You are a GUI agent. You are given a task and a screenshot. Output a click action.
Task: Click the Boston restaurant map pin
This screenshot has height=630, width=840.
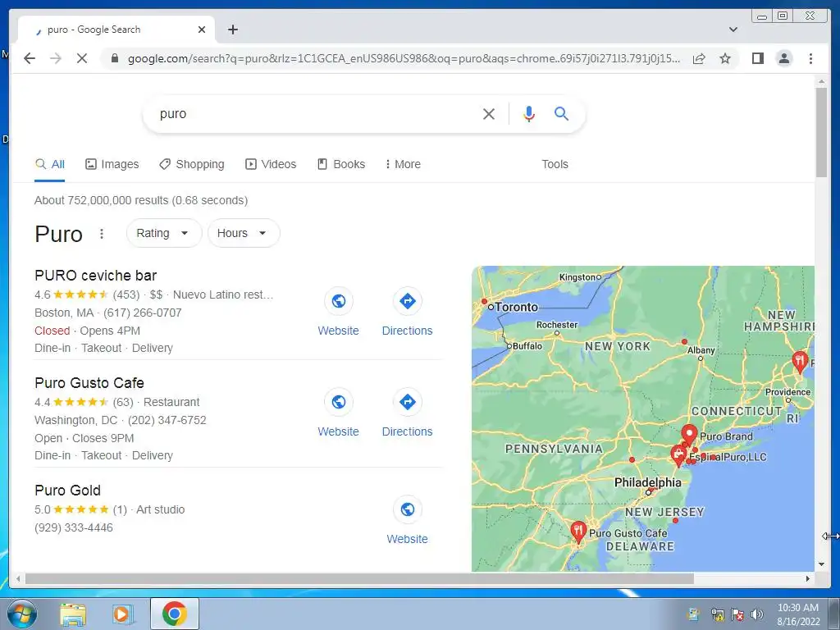pos(800,362)
